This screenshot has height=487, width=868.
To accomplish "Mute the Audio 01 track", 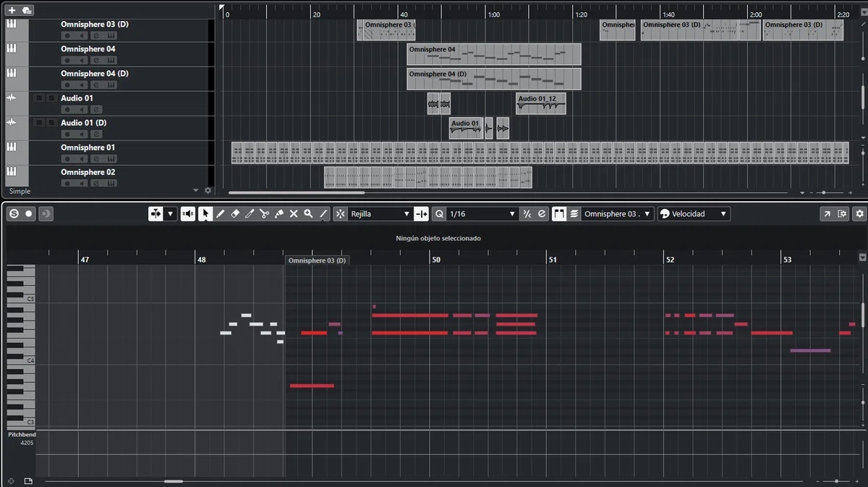I will pos(38,98).
